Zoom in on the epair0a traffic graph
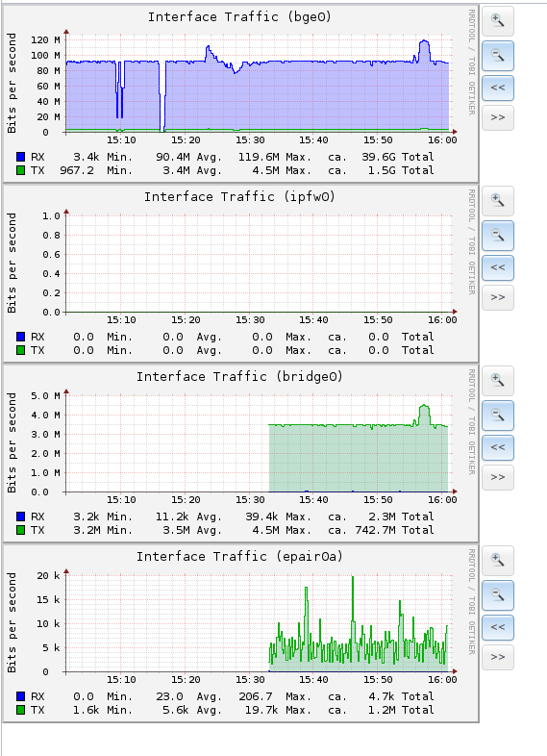Screen dimensions: 547x756 (498, 560)
